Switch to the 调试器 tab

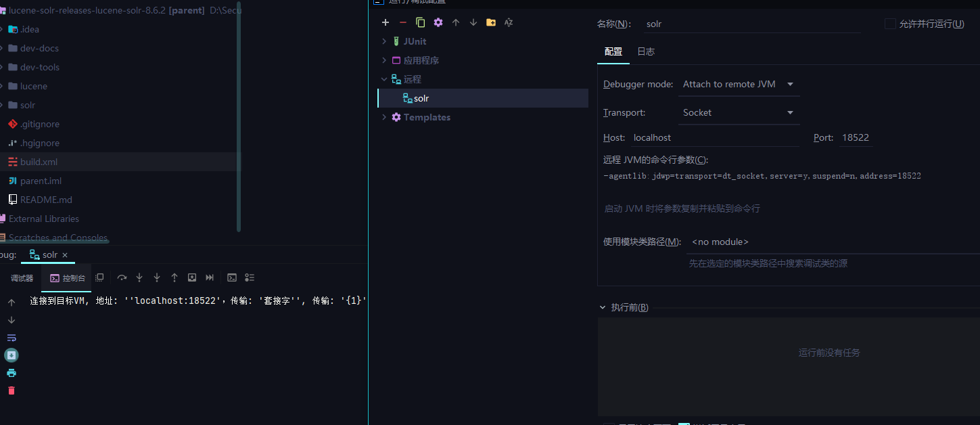pyautogui.click(x=22, y=278)
